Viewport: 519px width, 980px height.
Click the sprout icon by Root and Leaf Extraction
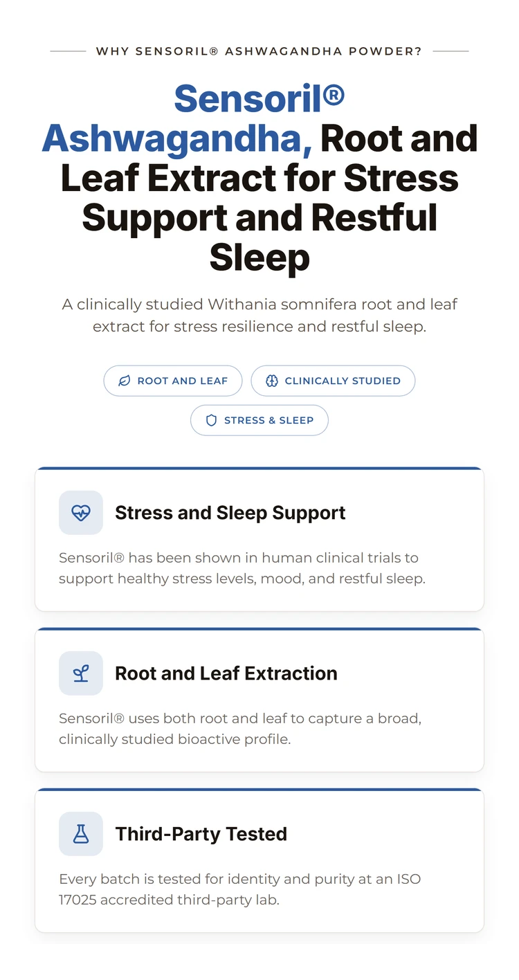(81, 673)
